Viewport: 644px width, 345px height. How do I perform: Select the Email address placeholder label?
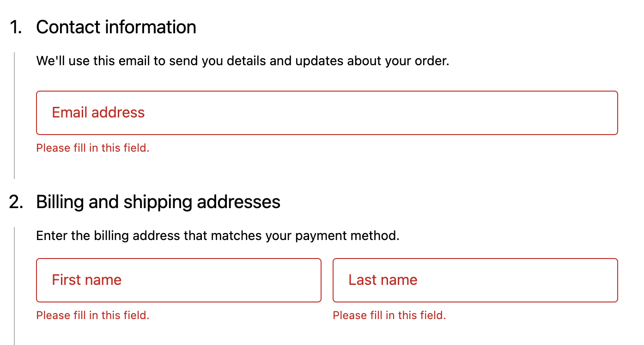pyautogui.click(x=98, y=112)
